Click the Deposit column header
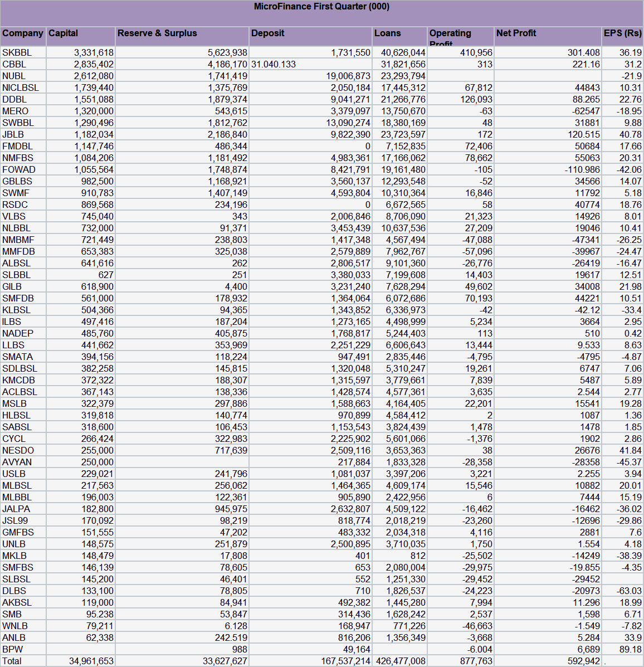The width and height of the screenshot is (644, 667). [x=267, y=33]
